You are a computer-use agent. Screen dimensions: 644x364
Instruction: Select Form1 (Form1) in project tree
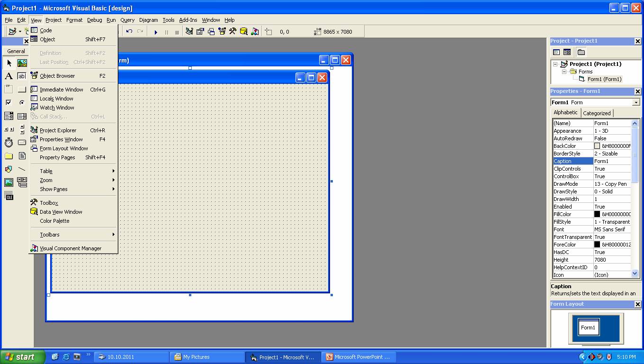(x=604, y=79)
